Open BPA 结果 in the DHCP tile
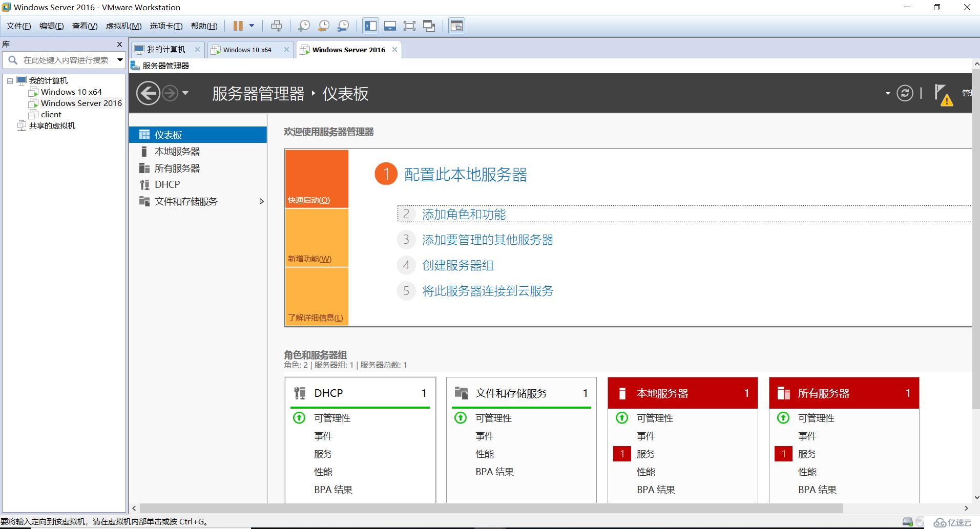Screen dimensions: 980x529 click(x=333, y=490)
